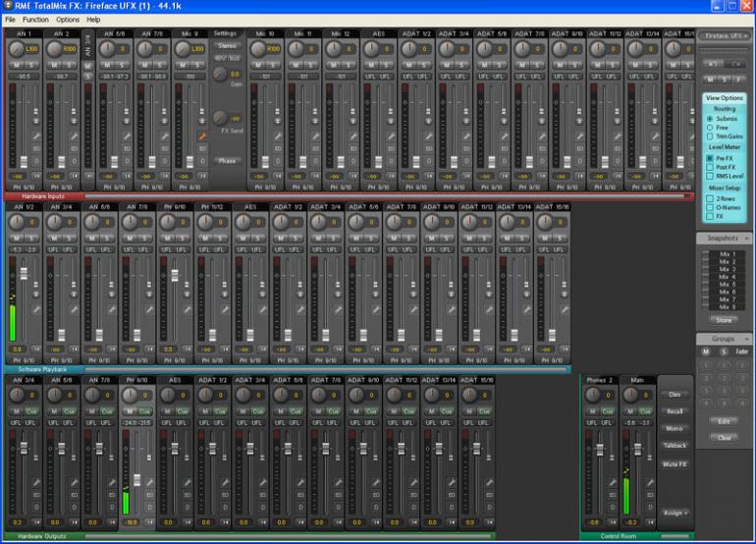Enable the Trim Gains checkbox
The image size is (756, 544).
[710, 136]
